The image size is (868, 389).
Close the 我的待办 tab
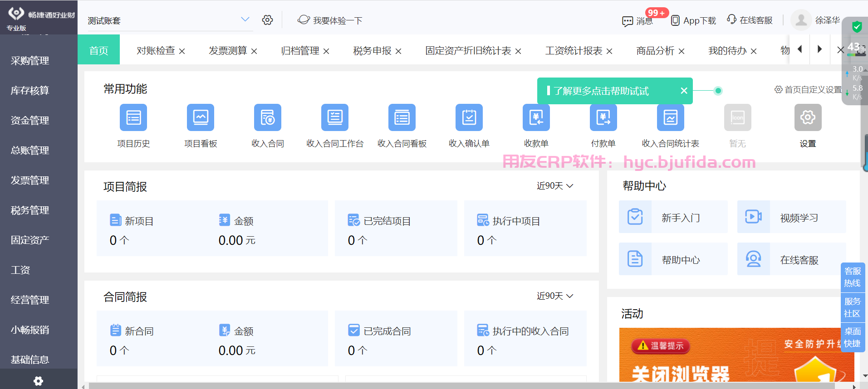(754, 51)
